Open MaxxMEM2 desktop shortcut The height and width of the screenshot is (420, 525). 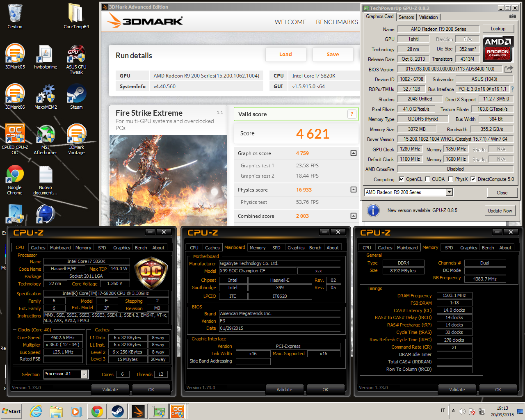coord(46,97)
